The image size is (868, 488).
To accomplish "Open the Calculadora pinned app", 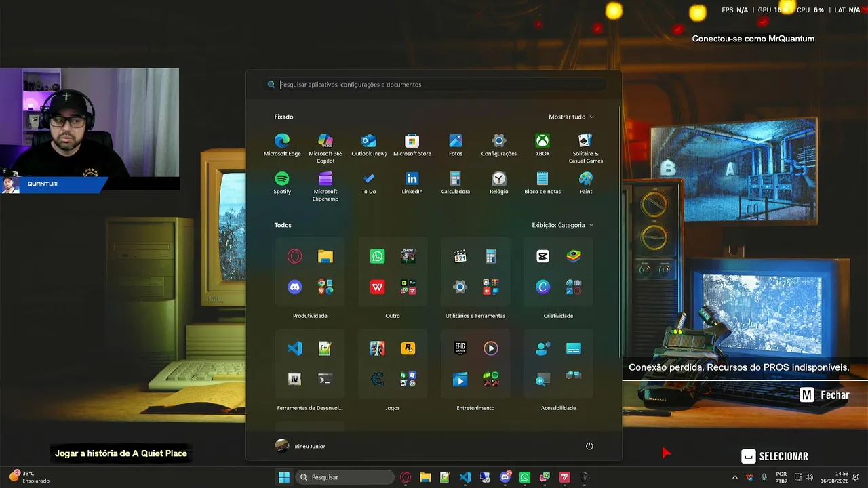I will (x=456, y=182).
